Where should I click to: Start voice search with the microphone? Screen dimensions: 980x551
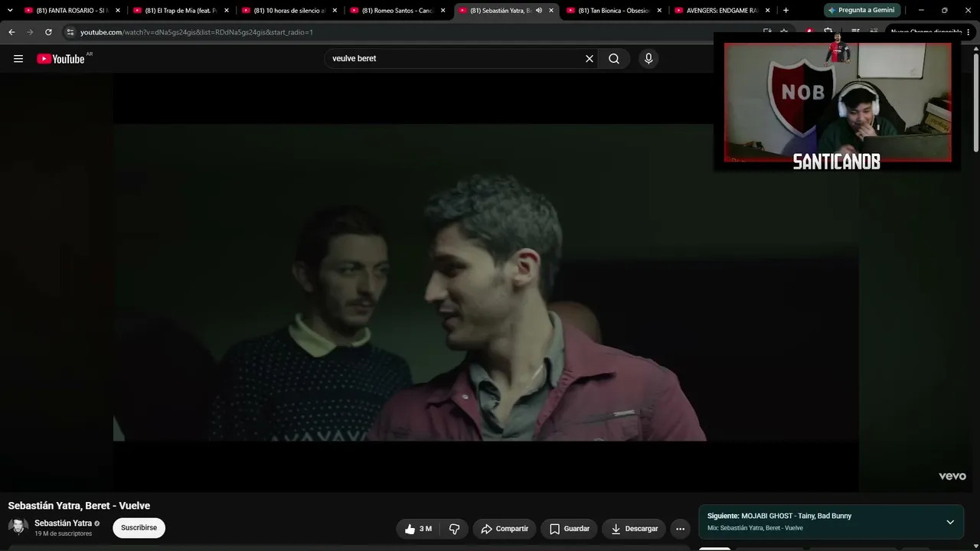click(x=648, y=59)
